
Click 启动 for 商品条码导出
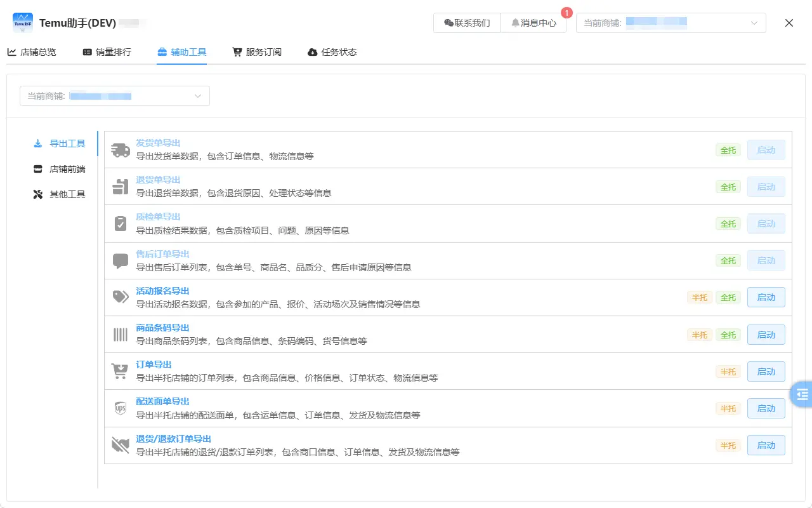click(766, 335)
